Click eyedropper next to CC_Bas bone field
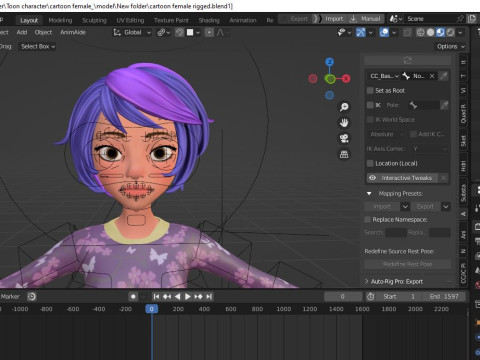This screenshot has width=480, height=360. tap(443, 76)
